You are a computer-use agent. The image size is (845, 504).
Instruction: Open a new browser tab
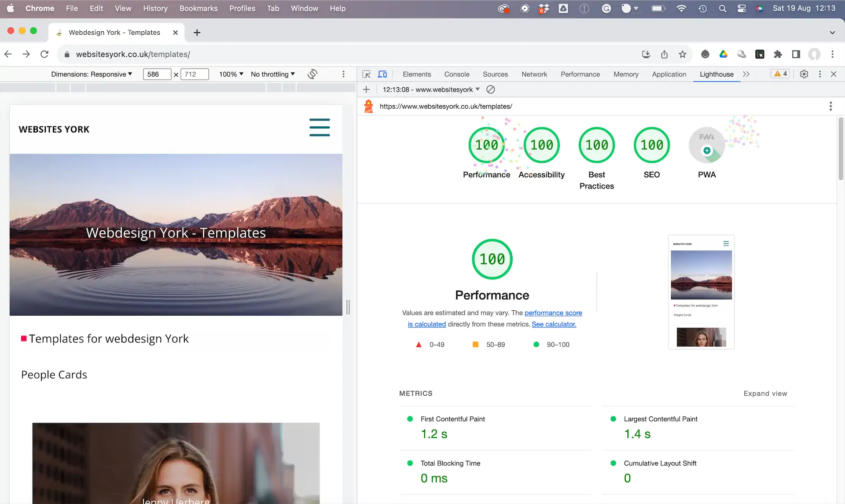197,33
